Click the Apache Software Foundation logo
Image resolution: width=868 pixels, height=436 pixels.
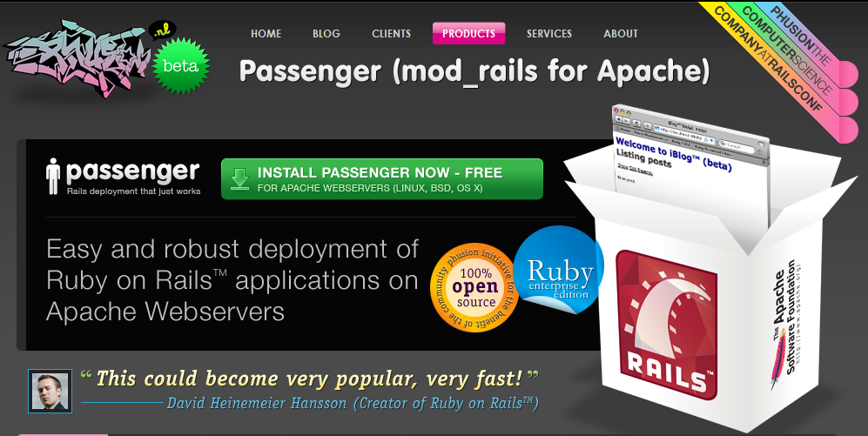pos(784,324)
